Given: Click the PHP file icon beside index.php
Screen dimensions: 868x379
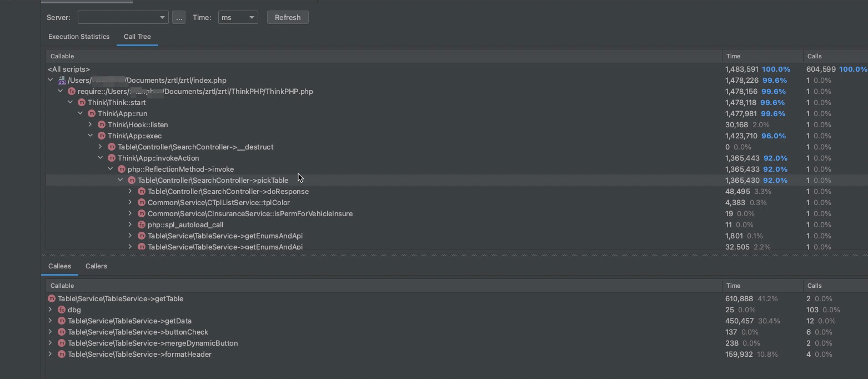Looking at the screenshot, I should coord(62,81).
